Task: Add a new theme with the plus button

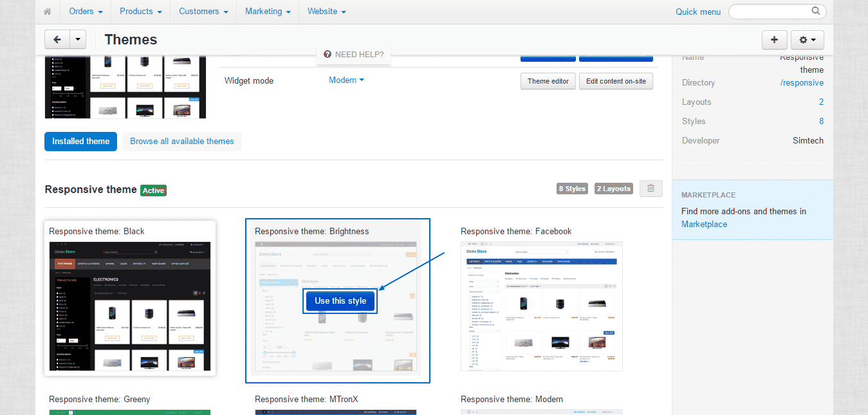Action: (x=774, y=39)
